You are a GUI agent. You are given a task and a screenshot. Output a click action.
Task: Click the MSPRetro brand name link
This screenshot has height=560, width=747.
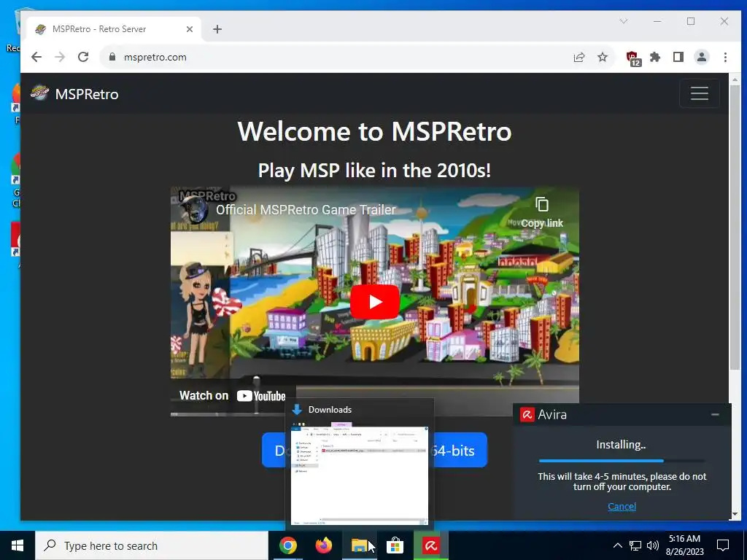click(x=87, y=94)
